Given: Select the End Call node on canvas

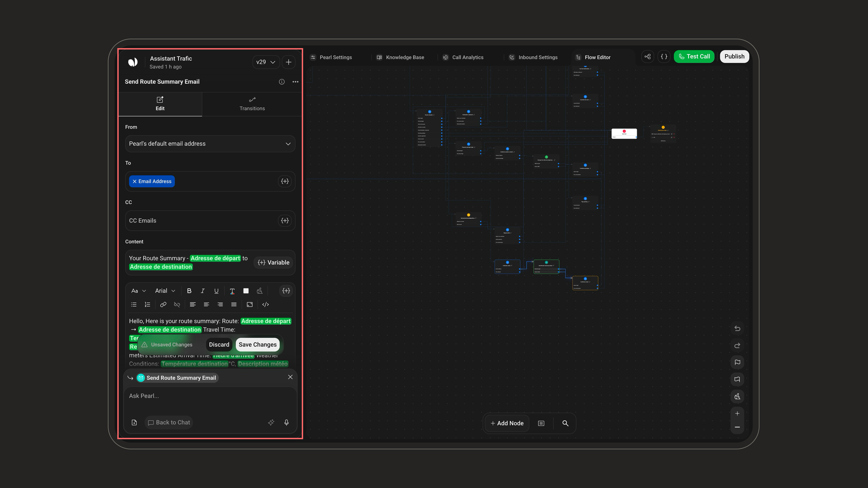Looking at the screenshot, I should pos(624,134).
